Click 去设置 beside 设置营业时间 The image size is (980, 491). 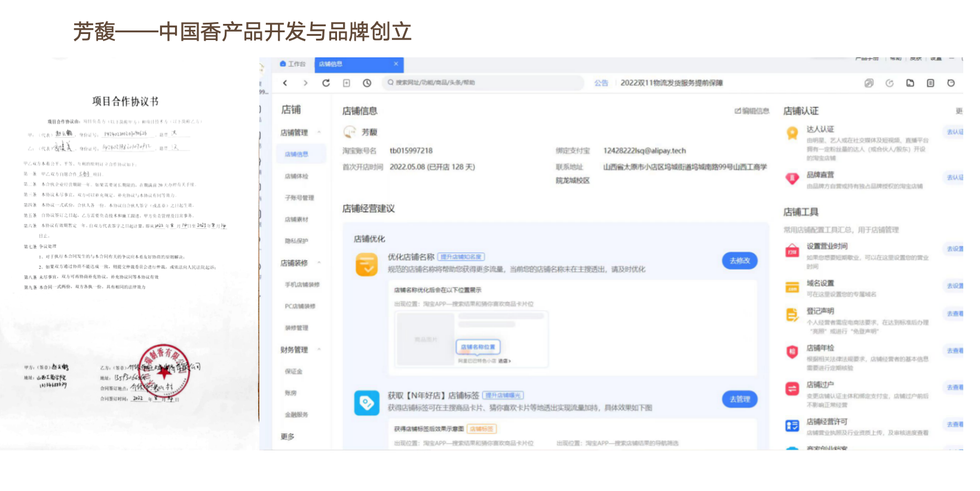[955, 249]
